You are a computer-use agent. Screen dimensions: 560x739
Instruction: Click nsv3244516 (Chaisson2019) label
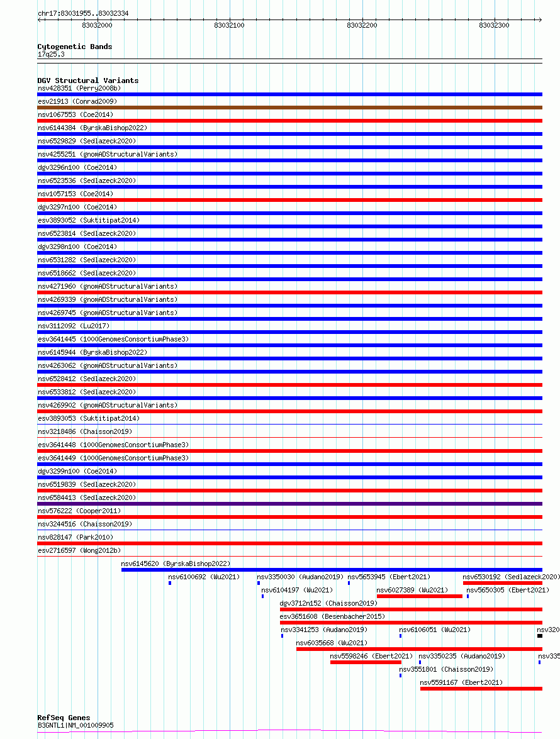85,524
